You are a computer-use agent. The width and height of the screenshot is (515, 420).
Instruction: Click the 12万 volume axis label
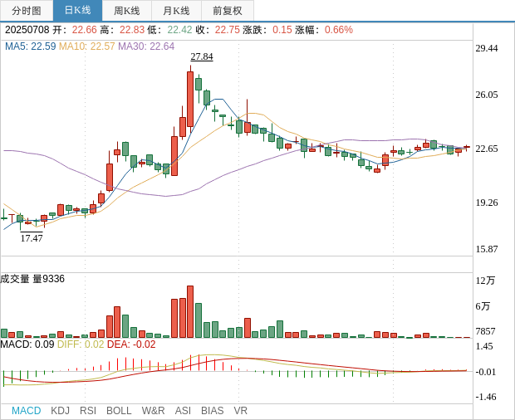pos(485,281)
